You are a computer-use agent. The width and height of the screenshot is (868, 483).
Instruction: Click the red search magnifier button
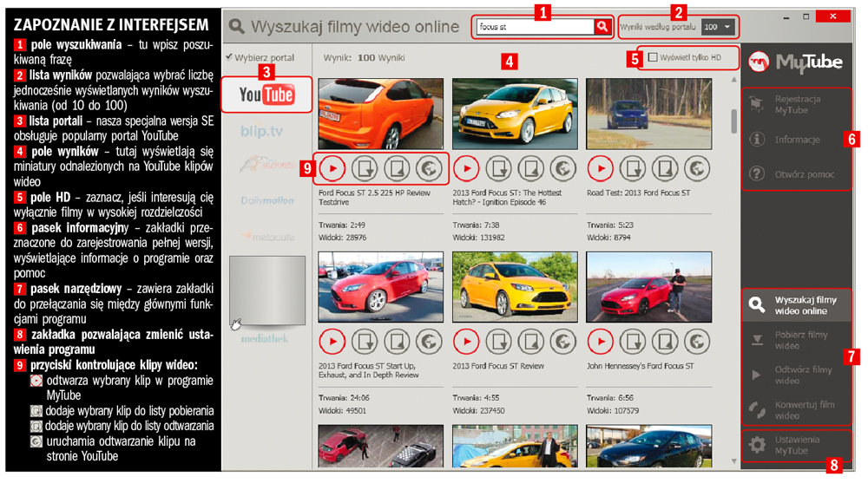(x=602, y=27)
